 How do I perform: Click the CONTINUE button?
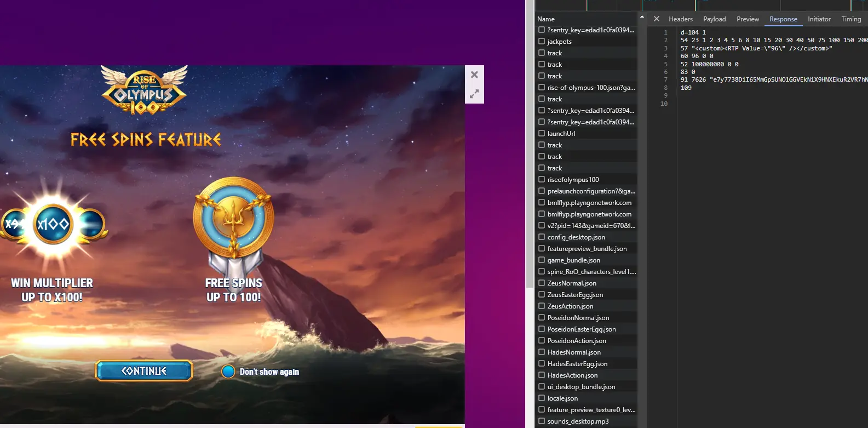(x=144, y=371)
